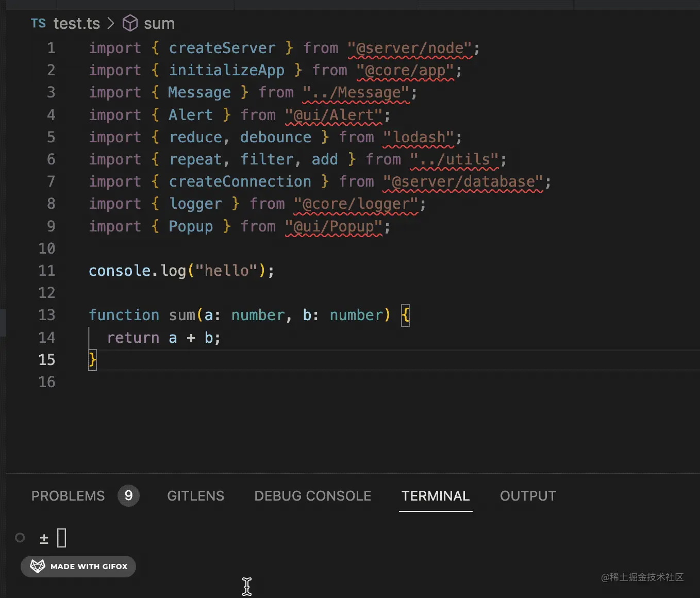This screenshot has height=598, width=700.
Task: Click the cube symbol icon beside sum
Action: [130, 23]
